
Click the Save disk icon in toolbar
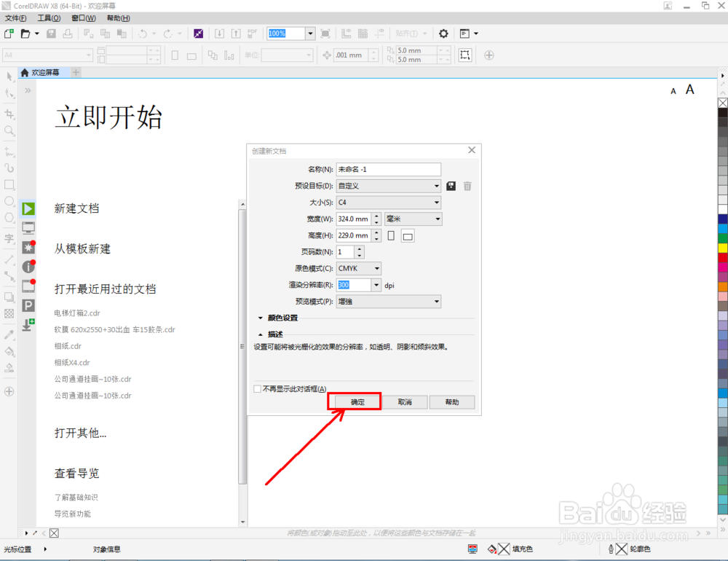click(x=51, y=34)
